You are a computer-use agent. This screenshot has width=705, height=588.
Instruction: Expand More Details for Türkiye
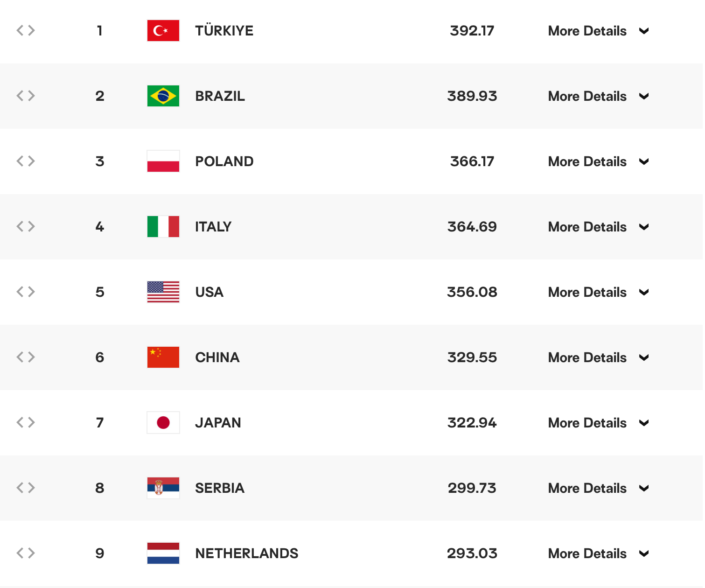coord(598,31)
